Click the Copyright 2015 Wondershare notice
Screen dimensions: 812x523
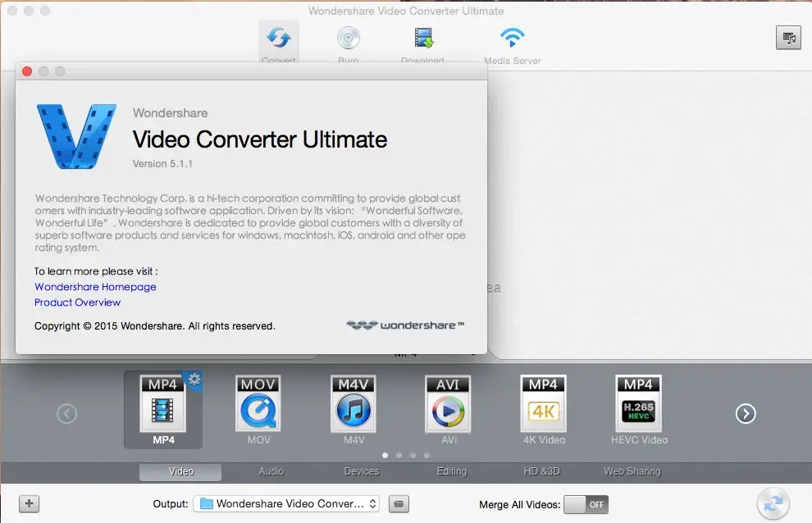(155, 326)
